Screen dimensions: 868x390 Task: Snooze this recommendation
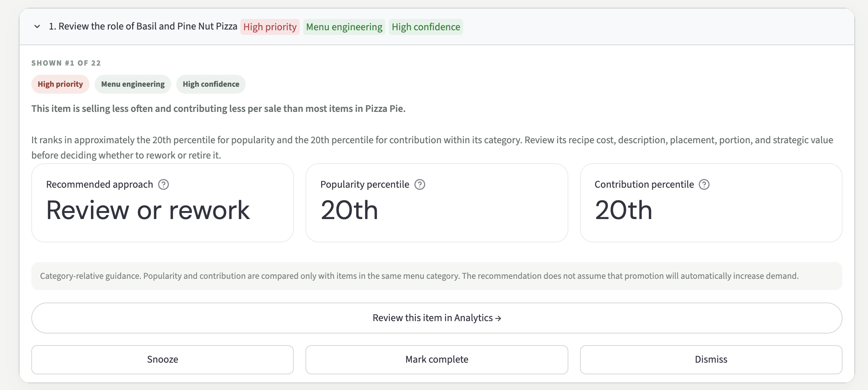click(162, 359)
